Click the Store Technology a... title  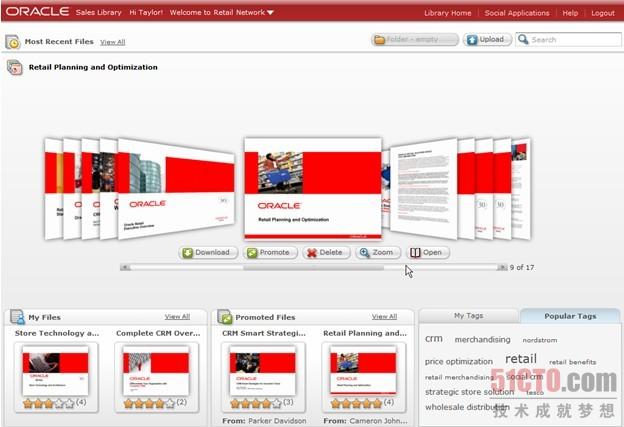coord(57,333)
